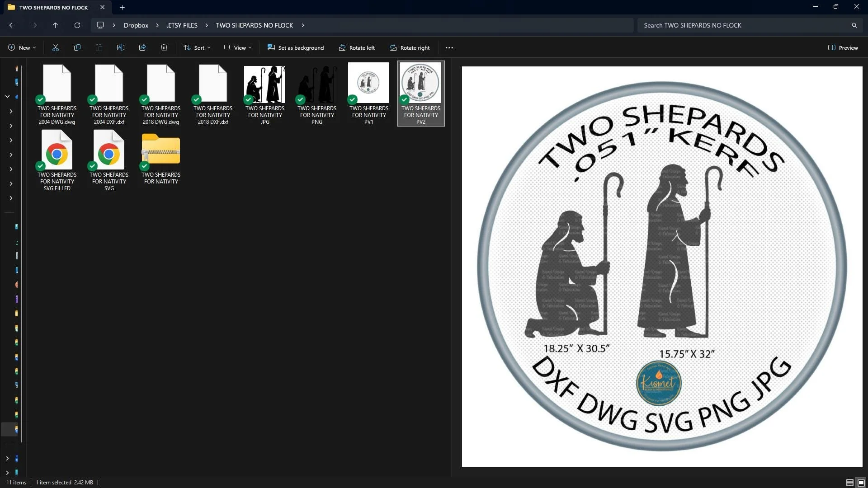
Task: Open the See more ellipsis menu
Action: tap(449, 47)
